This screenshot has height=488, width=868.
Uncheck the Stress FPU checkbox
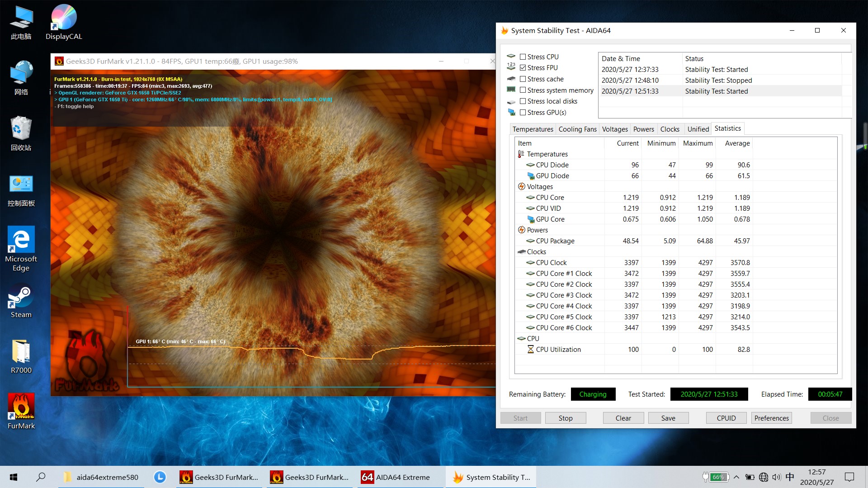[x=523, y=68]
